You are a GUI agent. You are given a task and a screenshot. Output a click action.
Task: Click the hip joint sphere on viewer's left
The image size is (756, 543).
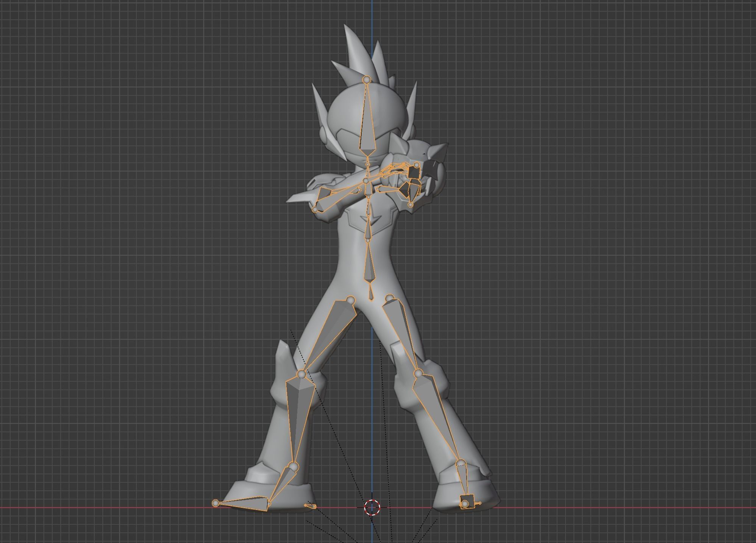[x=351, y=300]
